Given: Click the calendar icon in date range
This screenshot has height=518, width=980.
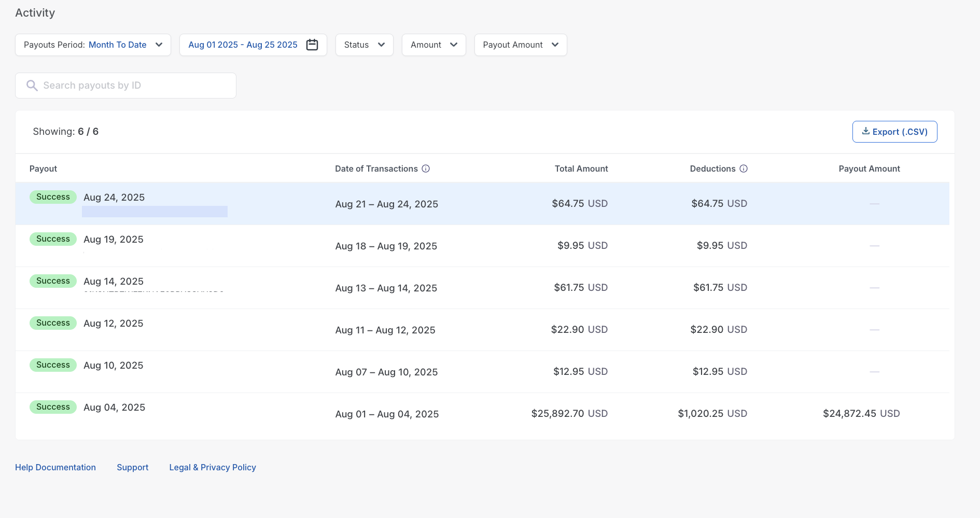Looking at the screenshot, I should point(312,45).
